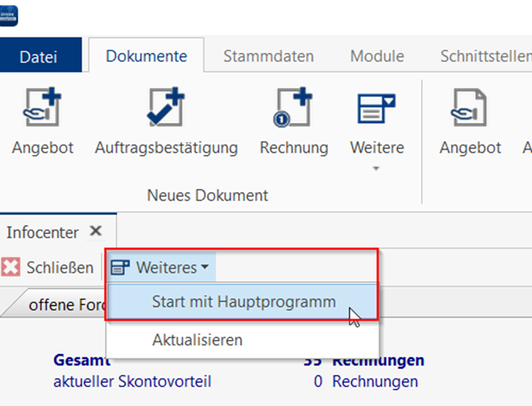Close the Infocenter tab with its X

(x=96, y=232)
